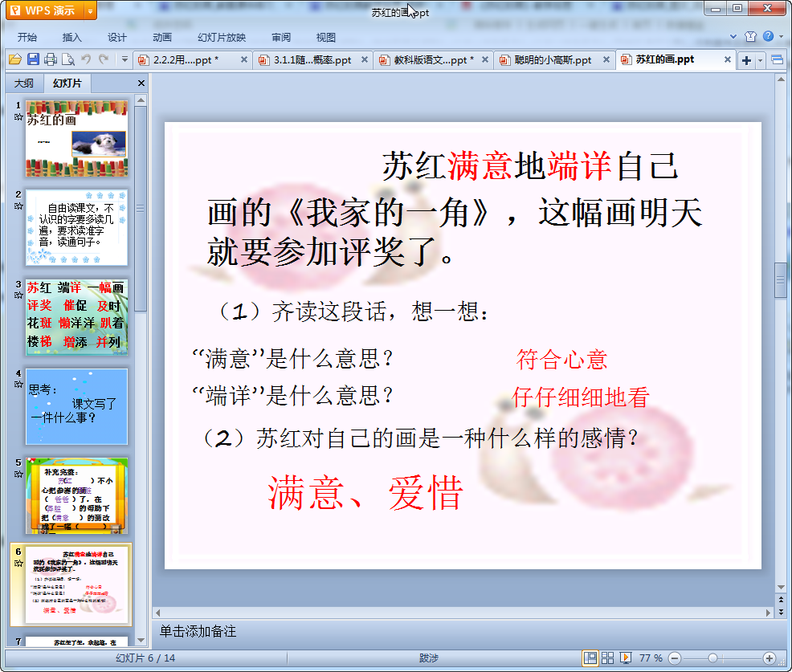Select slide 4 thumbnail 思考
This screenshot has width=792, height=672.
tap(77, 406)
